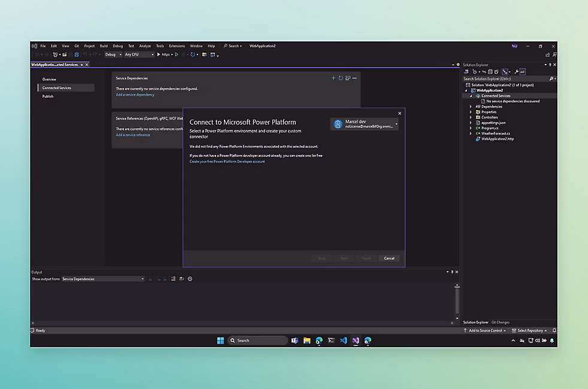Image resolution: width=588 pixels, height=389 pixels.
Task: Open the https launch profile dropdown arrow
Action: tap(172, 54)
